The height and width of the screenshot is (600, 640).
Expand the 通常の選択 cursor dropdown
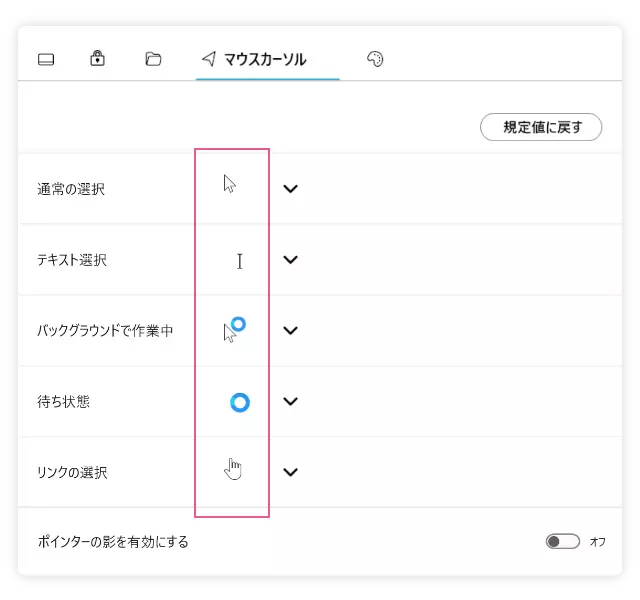pos(290,189)
